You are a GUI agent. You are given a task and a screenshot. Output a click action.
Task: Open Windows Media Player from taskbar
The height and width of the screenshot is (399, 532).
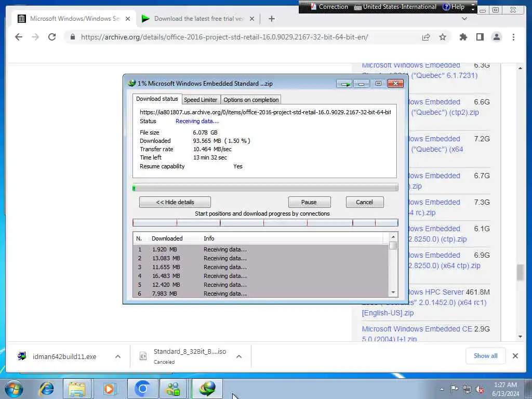pyautogui.click(x=109, y=389)
